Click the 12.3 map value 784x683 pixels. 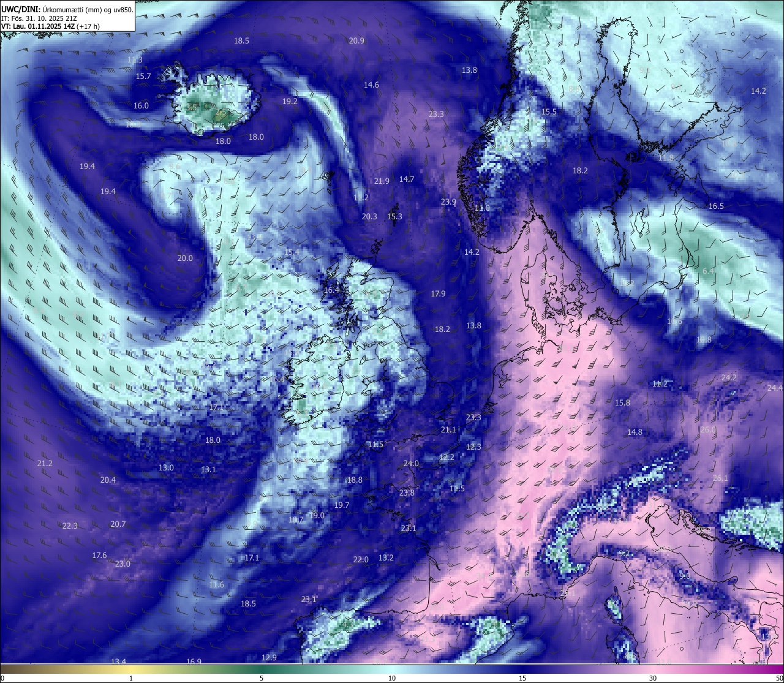pos(473,447)
